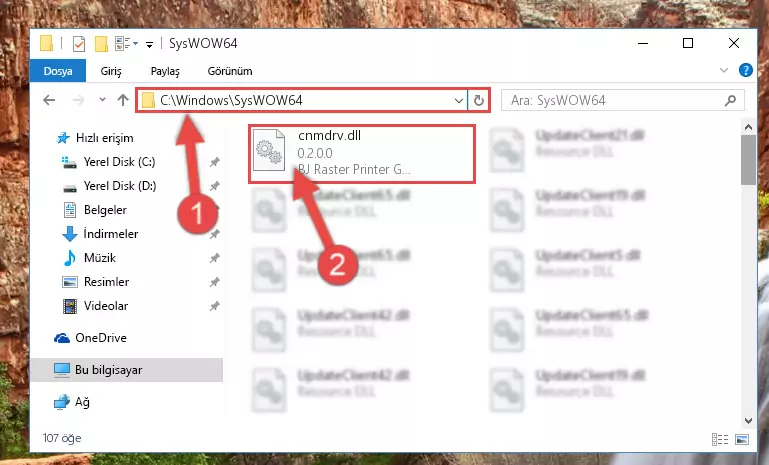Minimize the SysWOW64 window

643,43
